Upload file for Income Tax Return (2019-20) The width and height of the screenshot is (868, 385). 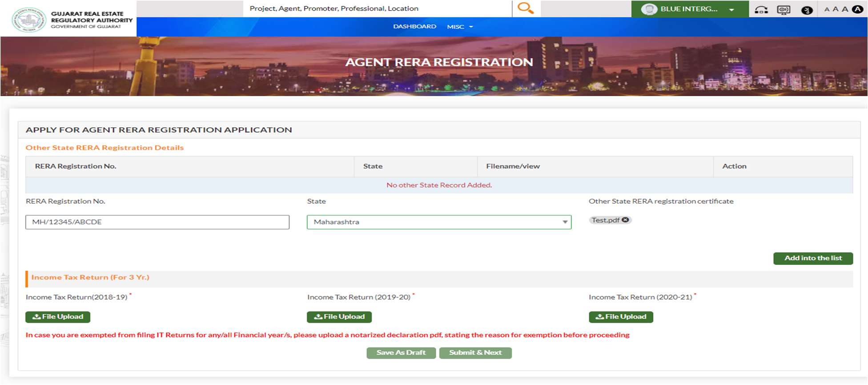[339, 317]
